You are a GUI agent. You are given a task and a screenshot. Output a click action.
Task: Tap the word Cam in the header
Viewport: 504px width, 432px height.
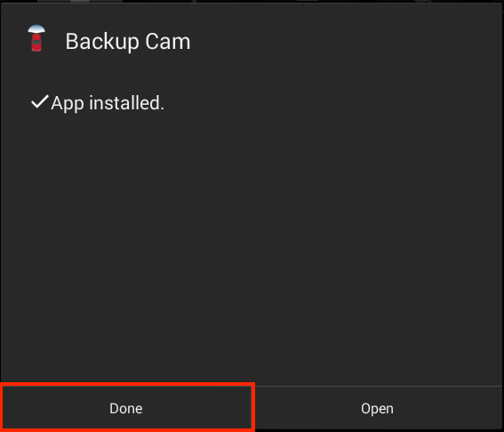[x=168, y=42]
